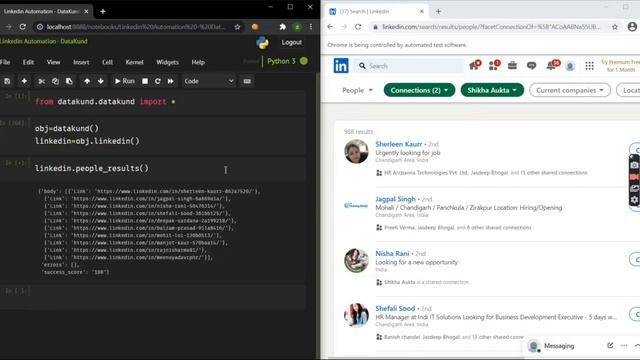Image resolution: width=640 pixels, height=360 pixels.
Task: Open extensions puzzle icon in left Chrome
Action: coord(282,27)
